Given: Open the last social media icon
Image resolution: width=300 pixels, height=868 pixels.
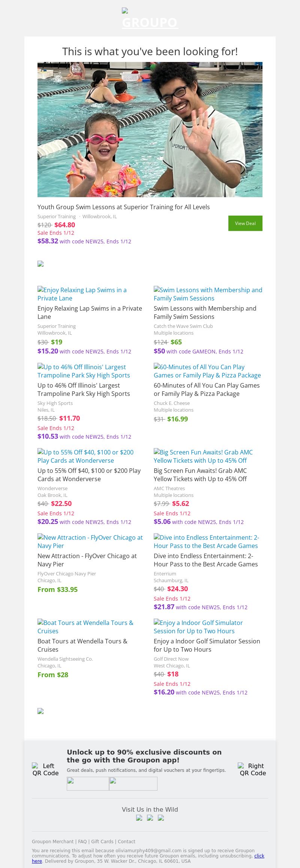Looking at the screenshot, I should 161,818.
